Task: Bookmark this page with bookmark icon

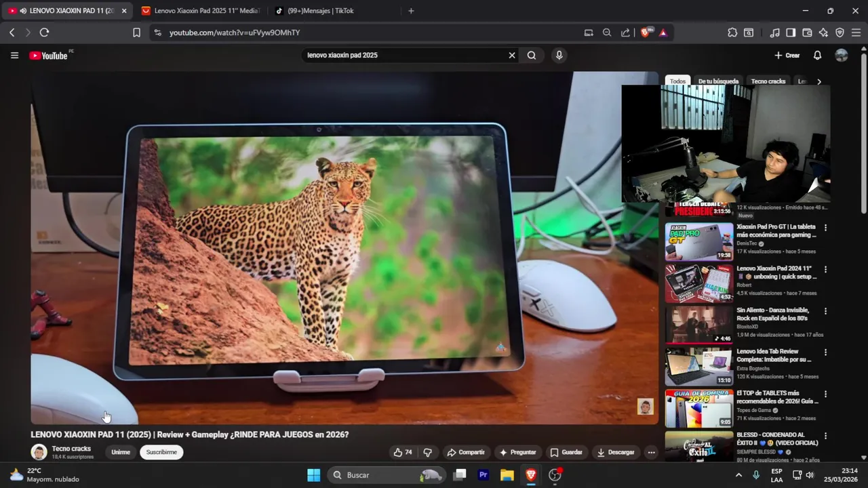Action: [136, 33]
